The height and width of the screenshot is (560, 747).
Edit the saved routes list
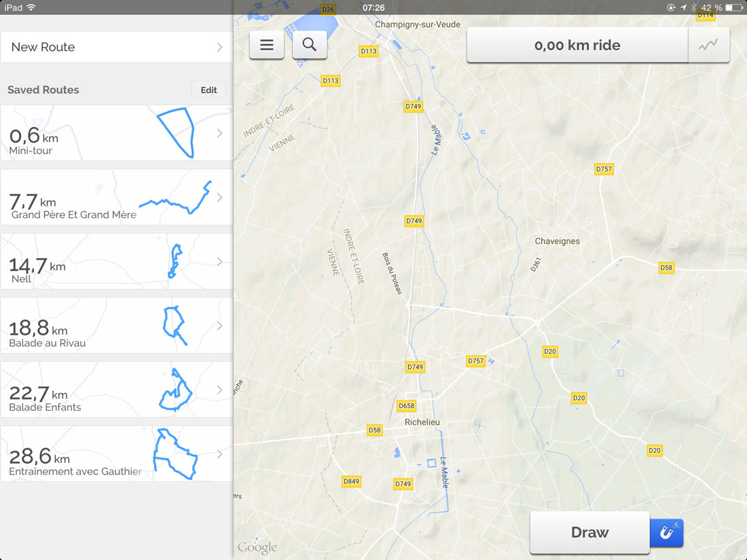[208, 90]
